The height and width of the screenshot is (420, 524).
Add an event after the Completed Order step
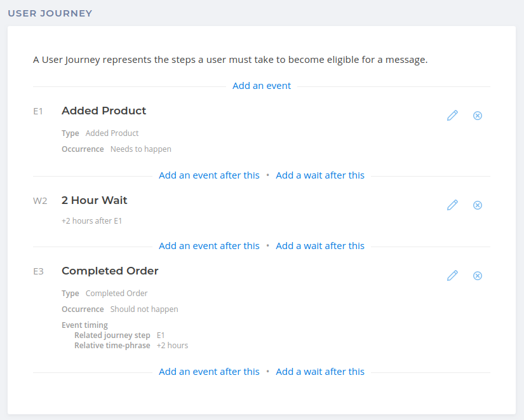coord(209,372)
